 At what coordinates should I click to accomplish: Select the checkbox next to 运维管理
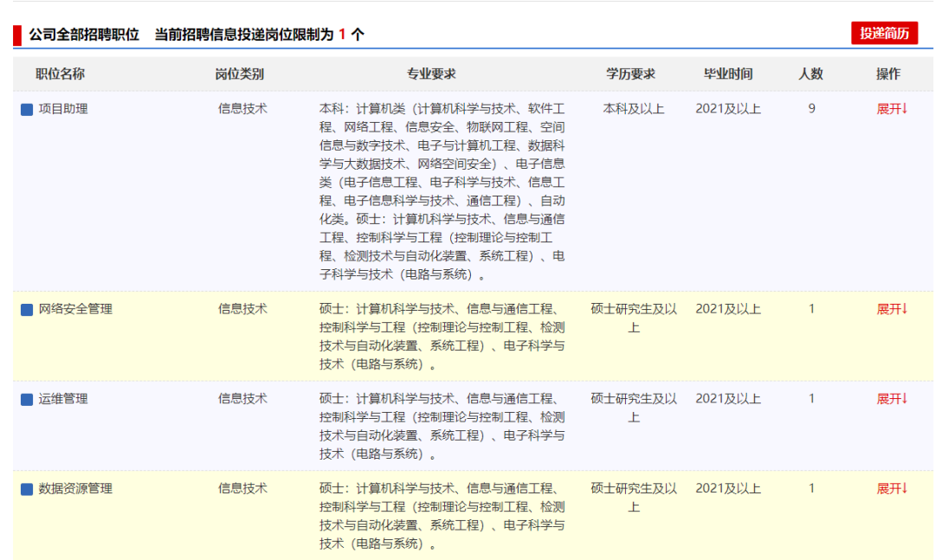(27, 400)
